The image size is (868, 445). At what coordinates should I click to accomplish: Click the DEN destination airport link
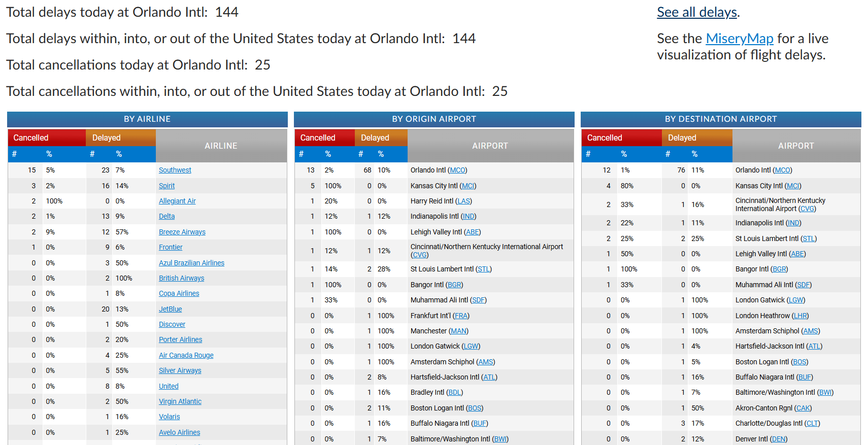(778, 439)
